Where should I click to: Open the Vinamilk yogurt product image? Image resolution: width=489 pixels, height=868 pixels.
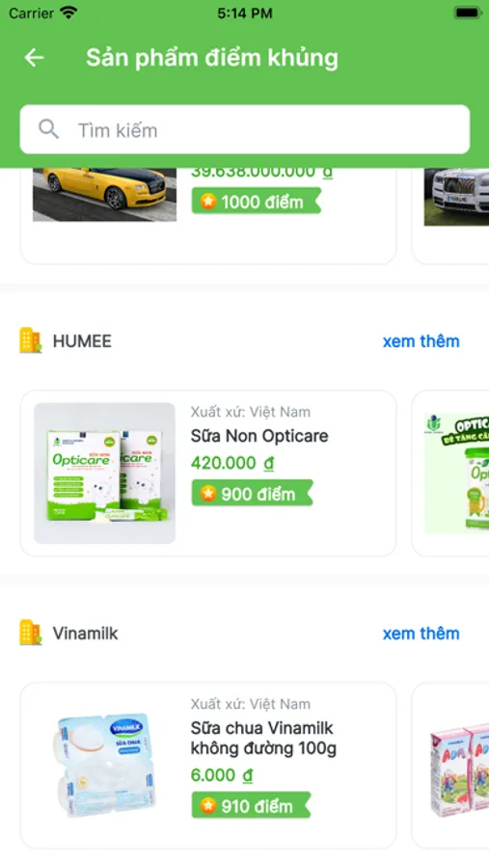click(105, 766)
